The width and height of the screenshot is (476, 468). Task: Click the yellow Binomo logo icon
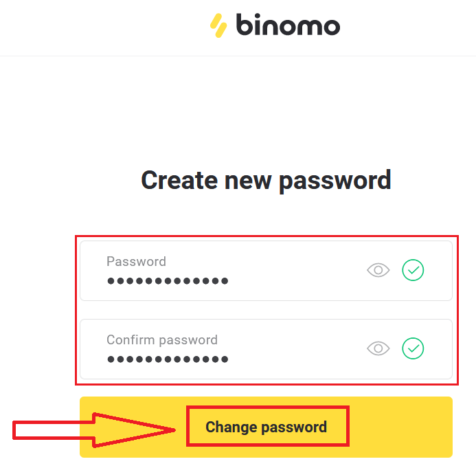point(218,25)
